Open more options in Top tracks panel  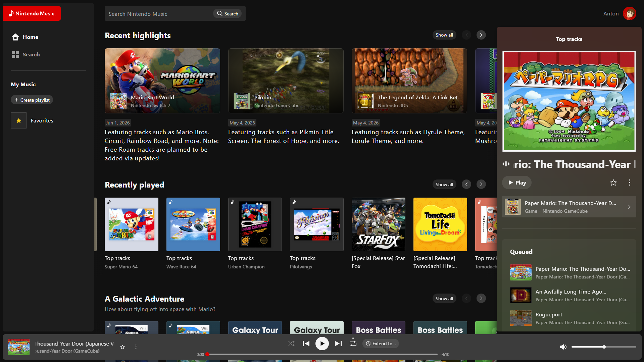coord(630,183)
